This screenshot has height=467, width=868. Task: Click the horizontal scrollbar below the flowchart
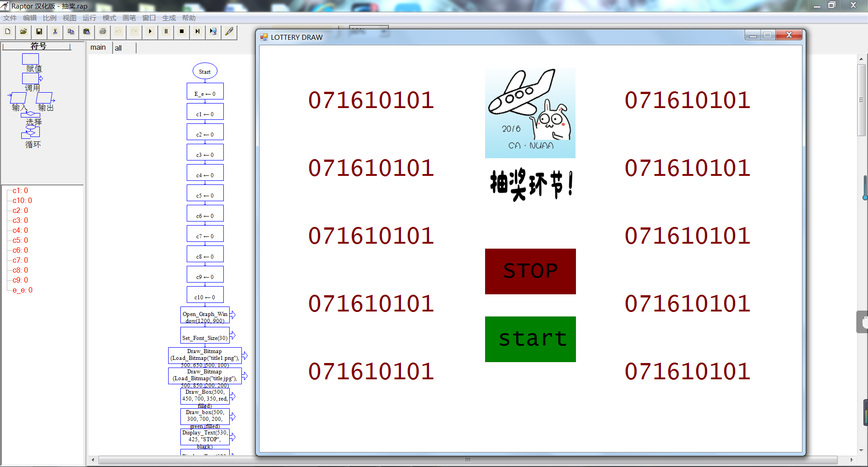[467, 460]
